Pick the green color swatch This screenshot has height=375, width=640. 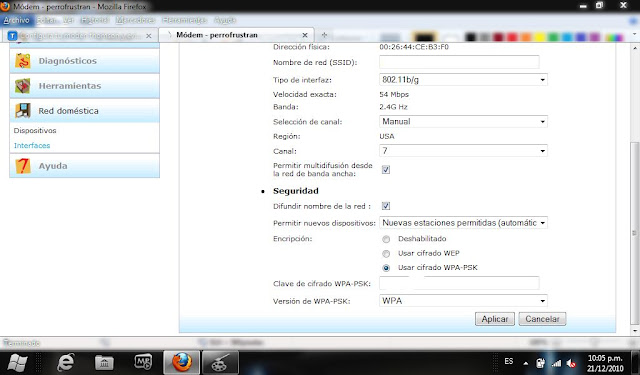tap(553, 37)
